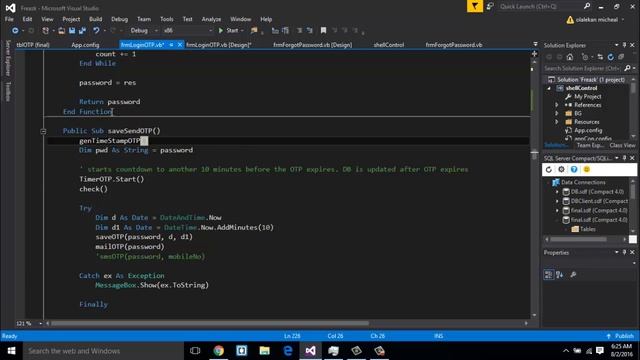This screenshot has width=640, height=360.
Task: Expand the DB.sdf connection
Action: (x=557, y=191)
